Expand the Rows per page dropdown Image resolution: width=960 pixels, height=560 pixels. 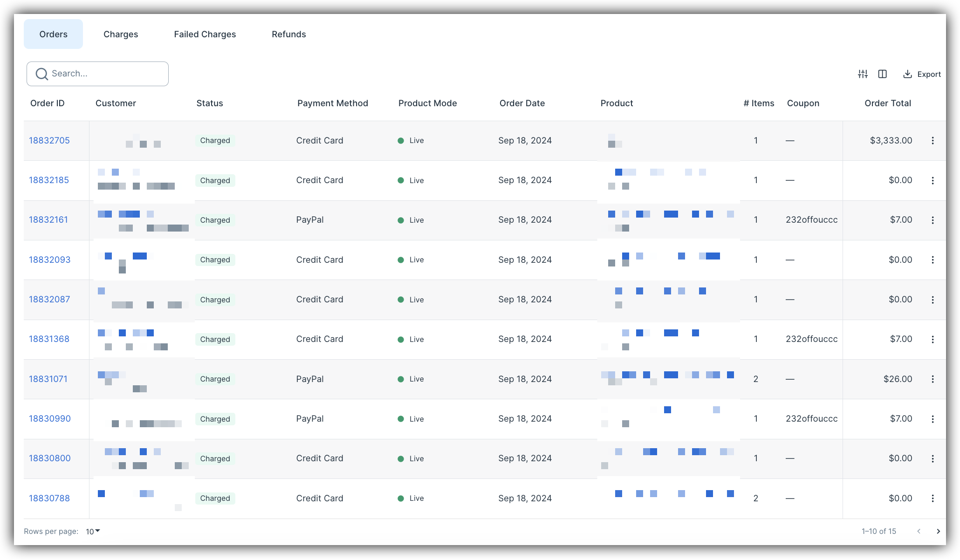pos(93,532)
